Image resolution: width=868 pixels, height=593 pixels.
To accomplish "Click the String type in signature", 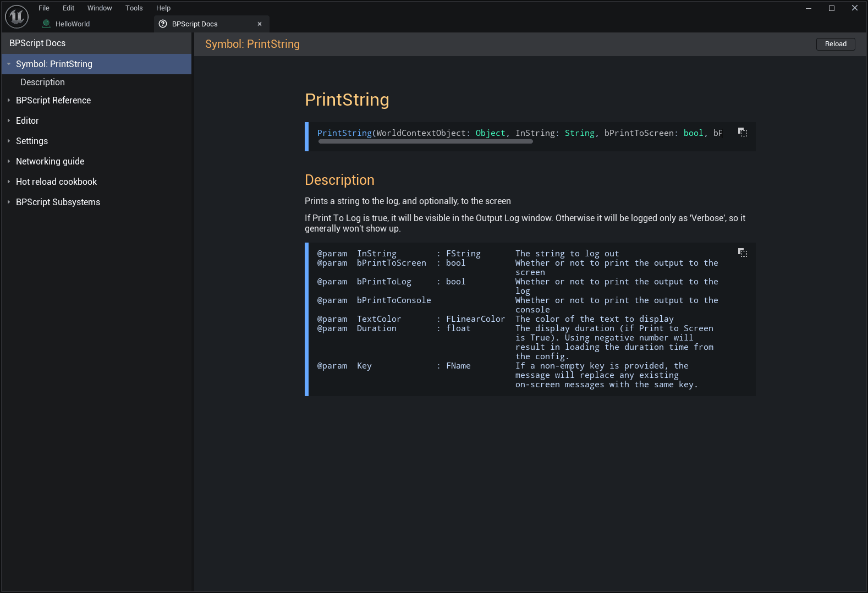I will 579,133.
